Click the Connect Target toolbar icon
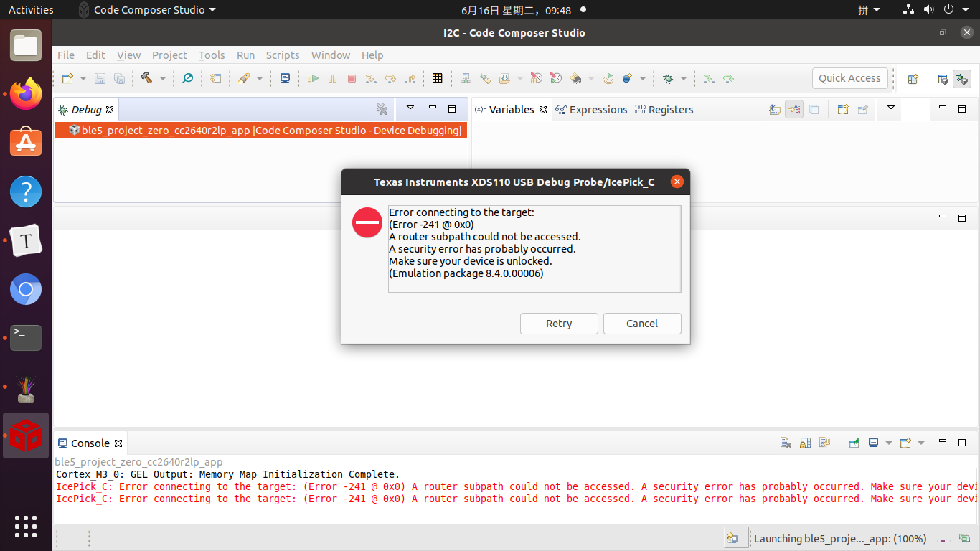The height and width of the screenshot is (551, 980). [x=466, y=78]
